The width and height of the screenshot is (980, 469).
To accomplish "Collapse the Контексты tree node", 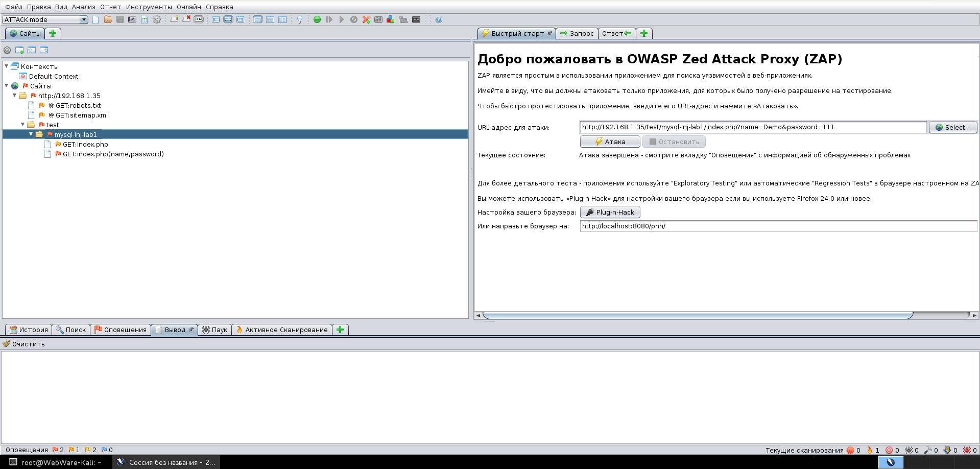I will click(7, 66).
